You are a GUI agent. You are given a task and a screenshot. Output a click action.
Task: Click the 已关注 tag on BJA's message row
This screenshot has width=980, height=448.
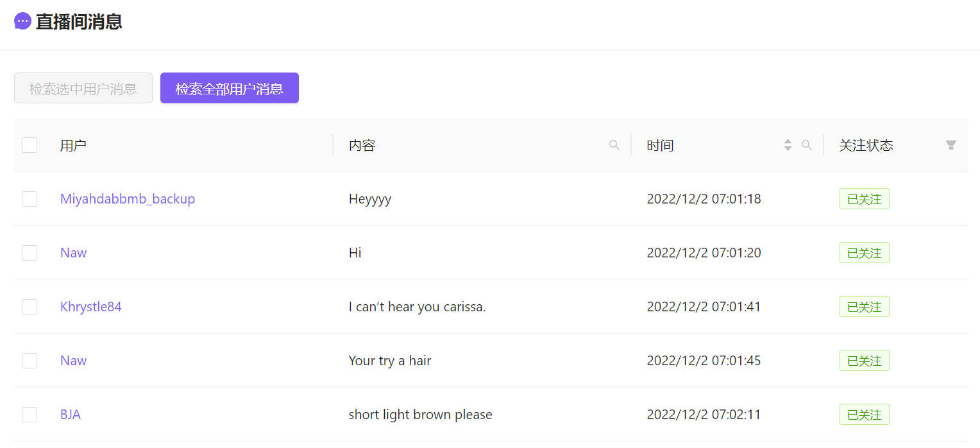point(864,415)
